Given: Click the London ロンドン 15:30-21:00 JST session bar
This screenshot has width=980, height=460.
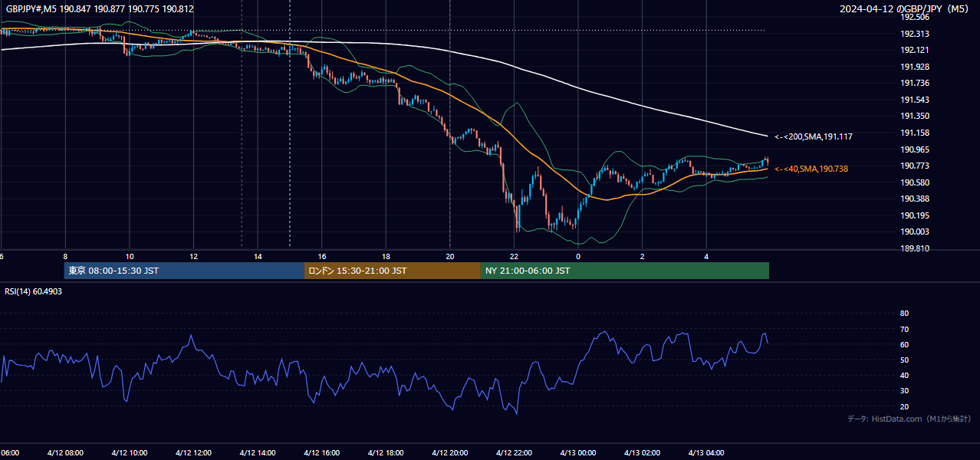Looking at the screenshot, I should [393, 271].
